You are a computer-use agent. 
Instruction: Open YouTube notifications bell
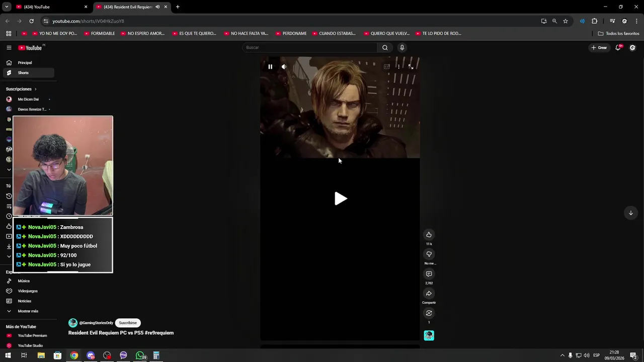pos(618,47)
